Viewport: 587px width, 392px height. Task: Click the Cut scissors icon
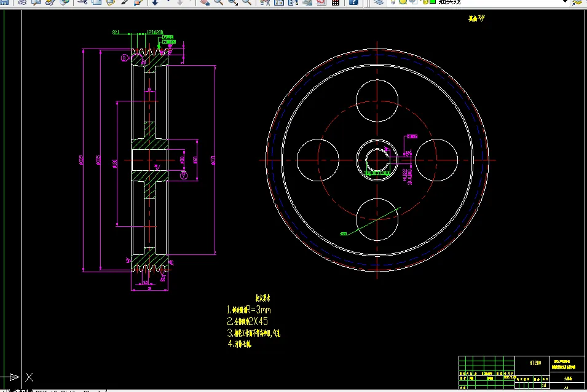(83, 2)
